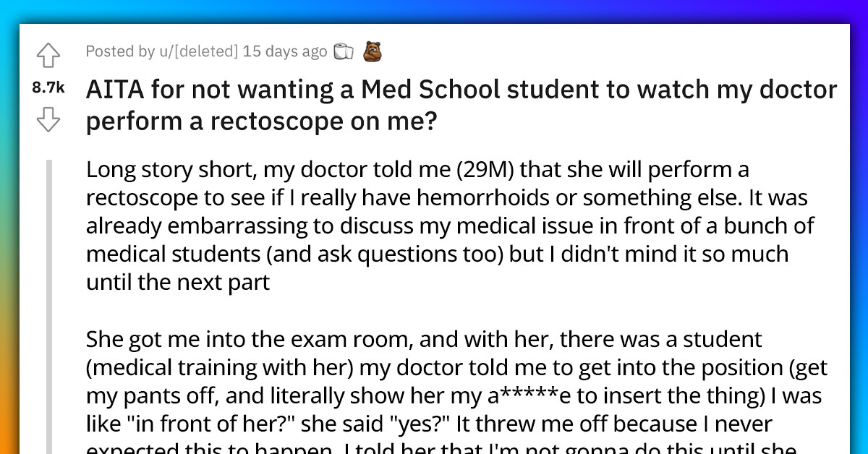Click the 8.7k vote count
Screen dimensions: 868x454
(x=48, y=87)
